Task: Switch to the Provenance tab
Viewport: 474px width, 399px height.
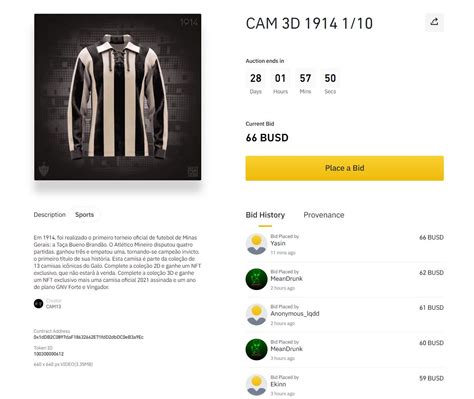Action: [324, 215]
